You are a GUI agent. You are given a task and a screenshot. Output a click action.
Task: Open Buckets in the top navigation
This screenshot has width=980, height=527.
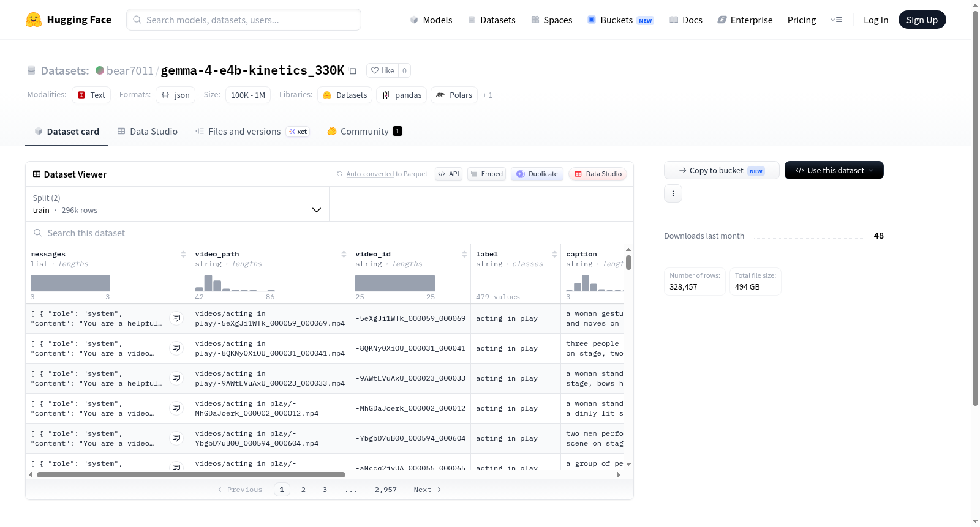620,20
